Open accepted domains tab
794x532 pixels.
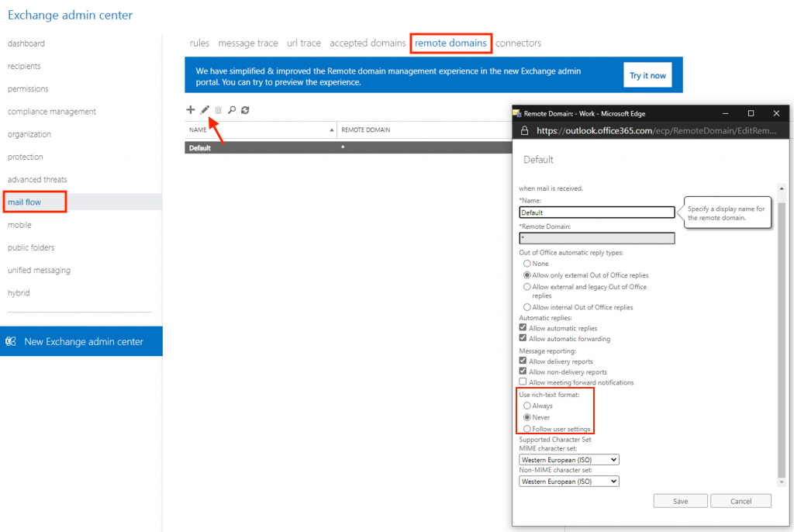pyautogui.click(x=368, y=43)
